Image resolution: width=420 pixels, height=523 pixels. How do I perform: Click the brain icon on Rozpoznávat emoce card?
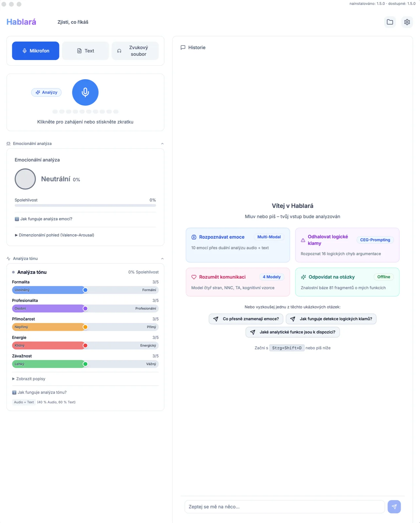coord(194,237)
